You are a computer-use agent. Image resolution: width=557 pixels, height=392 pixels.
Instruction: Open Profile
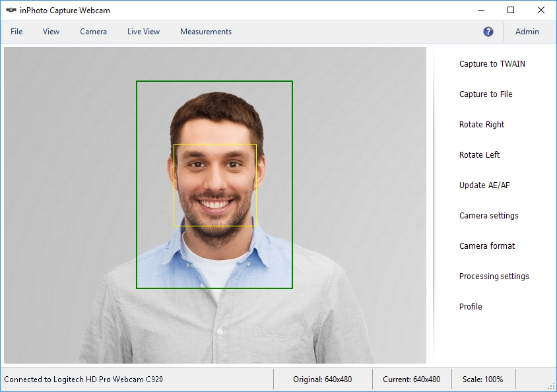coord(471,307)
